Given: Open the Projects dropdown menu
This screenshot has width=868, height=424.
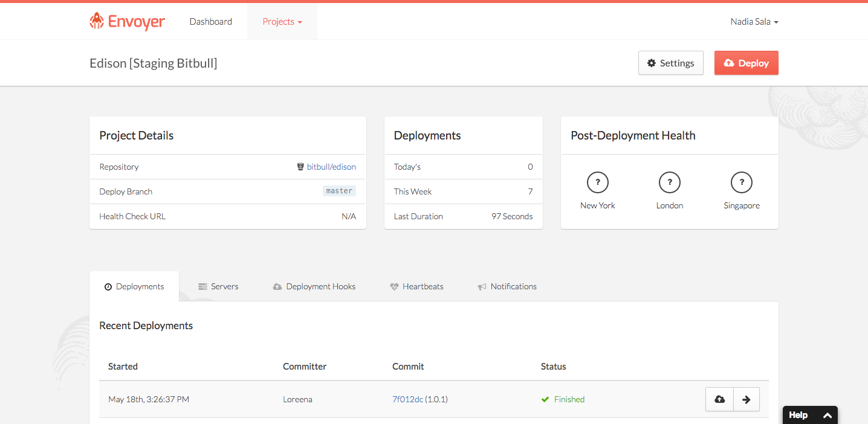Looking at the screenshot, I should pos(282,22).
